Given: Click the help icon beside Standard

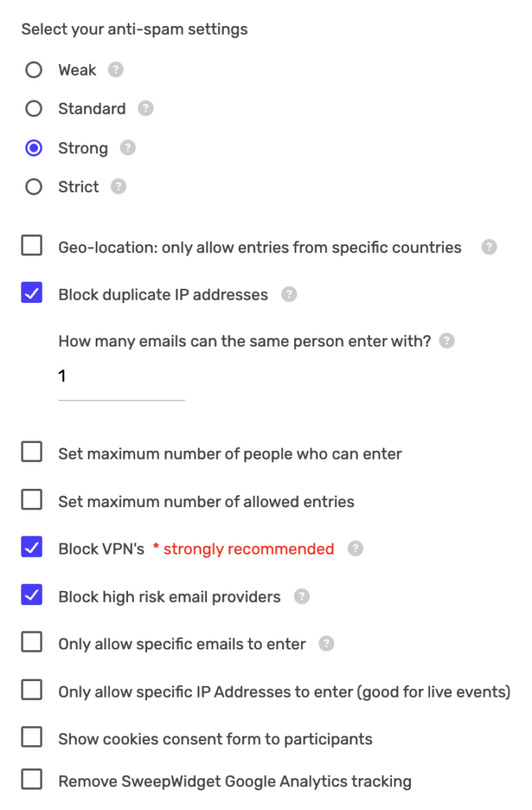Looking at the screenshot, I should click(x=144, y=108).
